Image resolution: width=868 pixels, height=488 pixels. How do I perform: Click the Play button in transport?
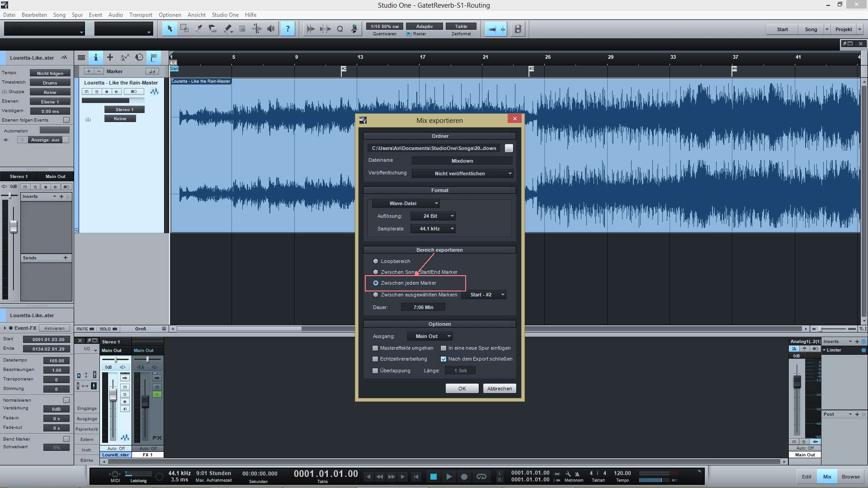pyautogui.click(x=449, y=477)
